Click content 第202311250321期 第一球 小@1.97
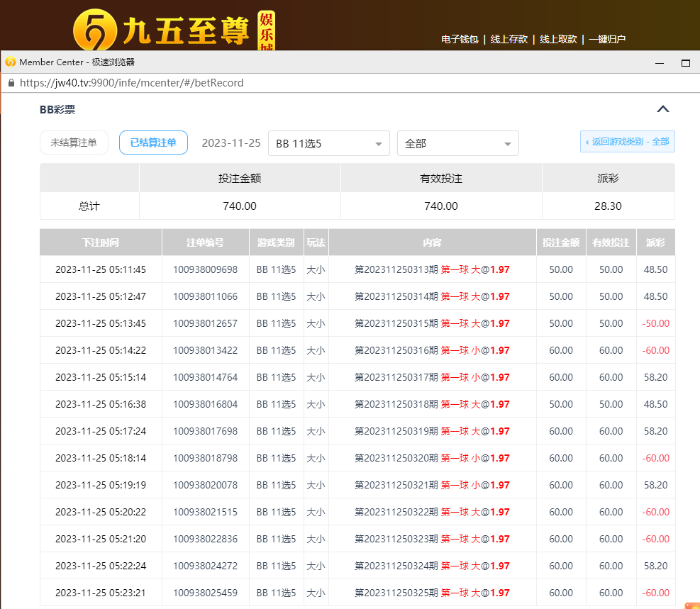This screenshot has height=609, width=700. [x=432, y=485]
